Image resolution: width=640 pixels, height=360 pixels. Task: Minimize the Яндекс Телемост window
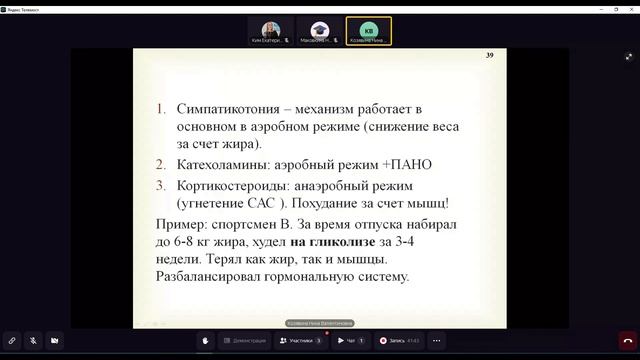pos(601,9)
